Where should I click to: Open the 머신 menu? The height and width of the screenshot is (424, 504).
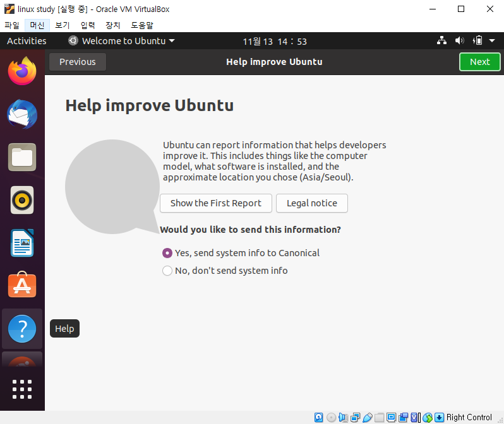point(37,25)
